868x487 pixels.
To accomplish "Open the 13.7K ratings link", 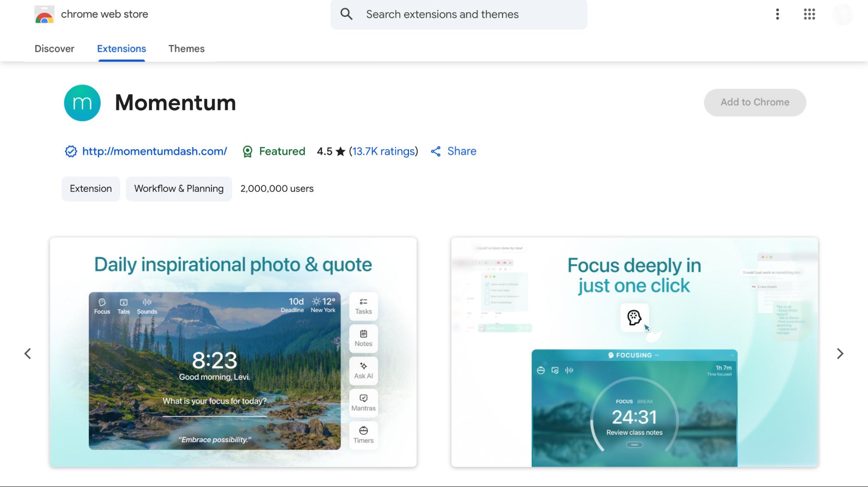I will pos(383,151).
